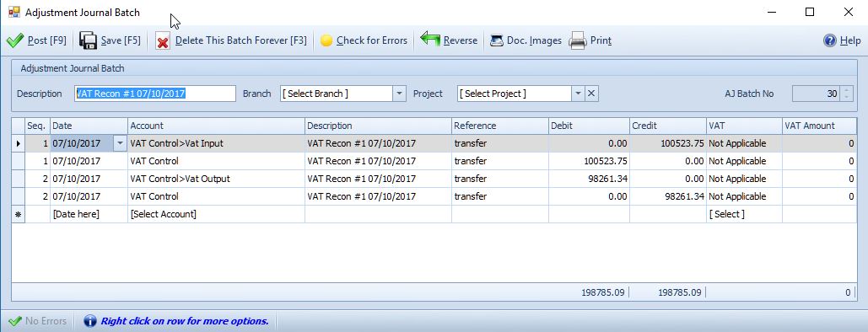Click the No Errors checkmark icon
Viewport: 868px width, 332px height.
pos(15,321)
